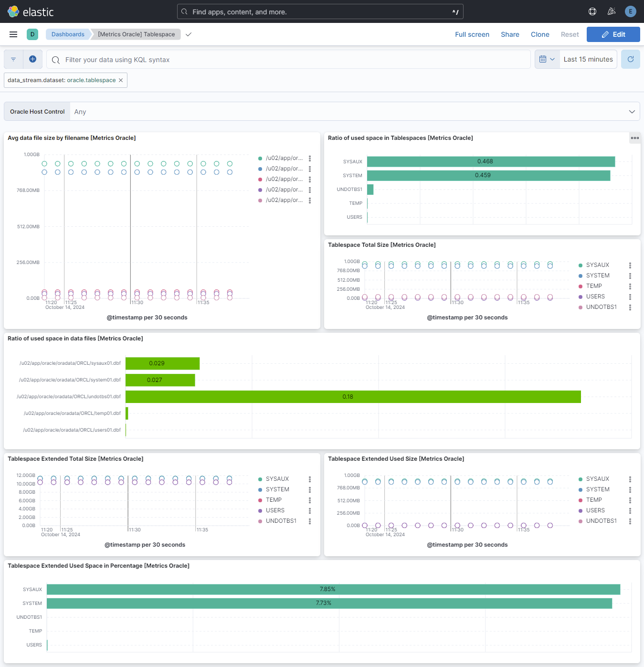Viewport: 644px width, 667px height.
Task: Click the Full screen menu item
Action: [x=472, y=34]
